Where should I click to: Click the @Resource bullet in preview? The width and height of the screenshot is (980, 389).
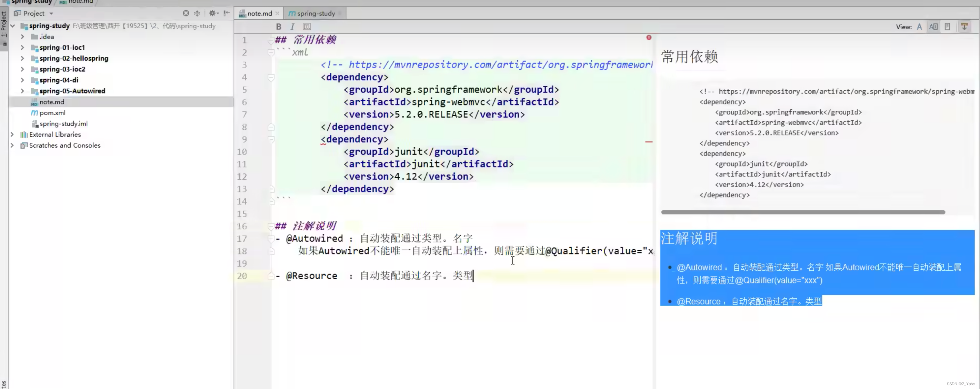pyautogui.click(x=749, y=301)
